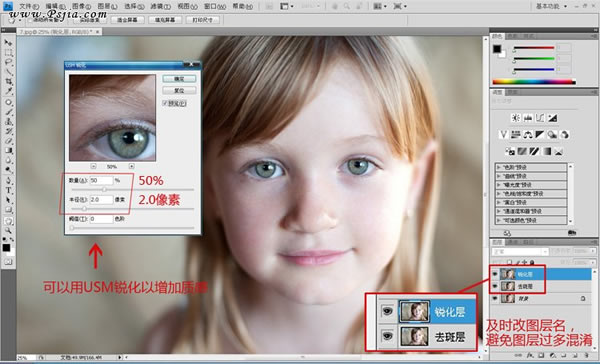
Task: Add a Color Balance (scales) adjustment
Action: (x=528, y=134)
